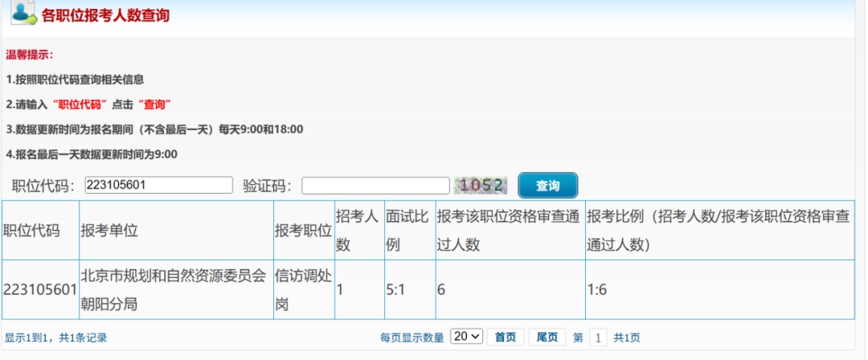Click the 报考单位 column header

(109, 231)
